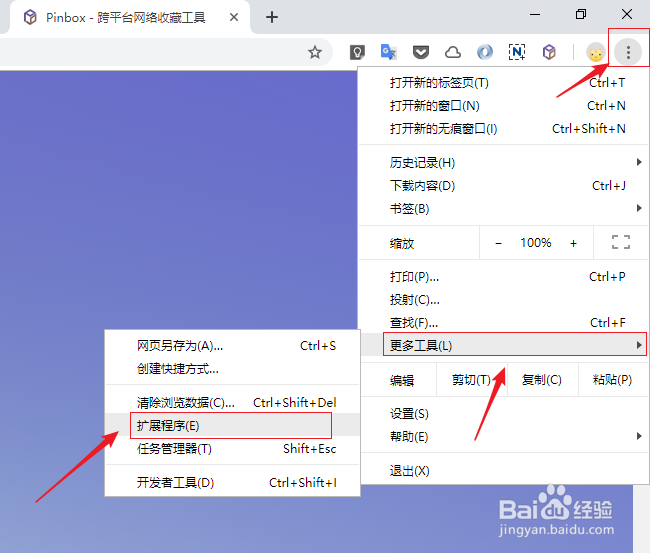The width and height of the screenshot is (650, 553).
Task: Select 网页另存为(A)... in submenu
Action: coord(232,345)
